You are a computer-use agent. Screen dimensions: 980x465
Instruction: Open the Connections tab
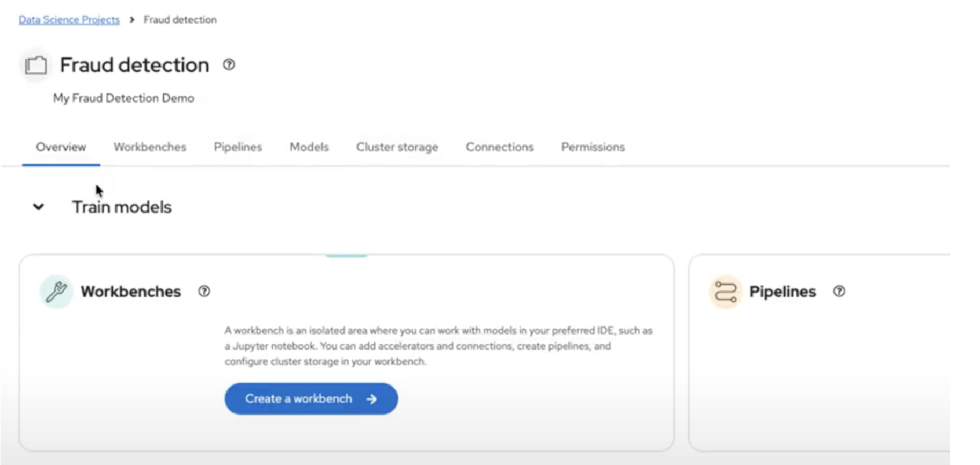(500, 147)
